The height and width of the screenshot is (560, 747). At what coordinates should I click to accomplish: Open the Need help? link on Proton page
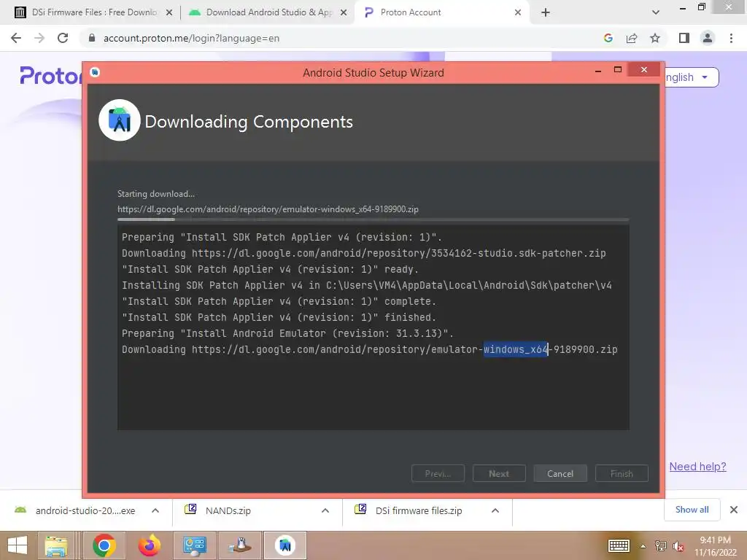697,466
